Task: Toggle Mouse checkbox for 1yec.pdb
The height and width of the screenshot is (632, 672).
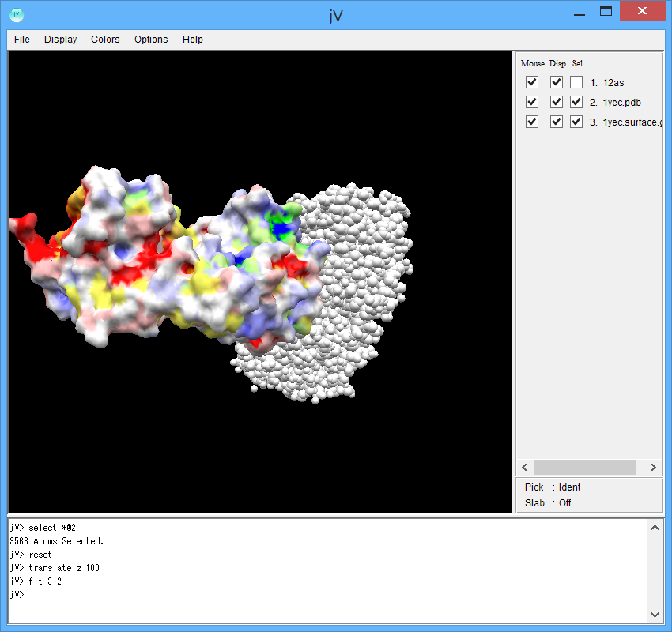Action: pyautogui.click(x=532, y=102)
